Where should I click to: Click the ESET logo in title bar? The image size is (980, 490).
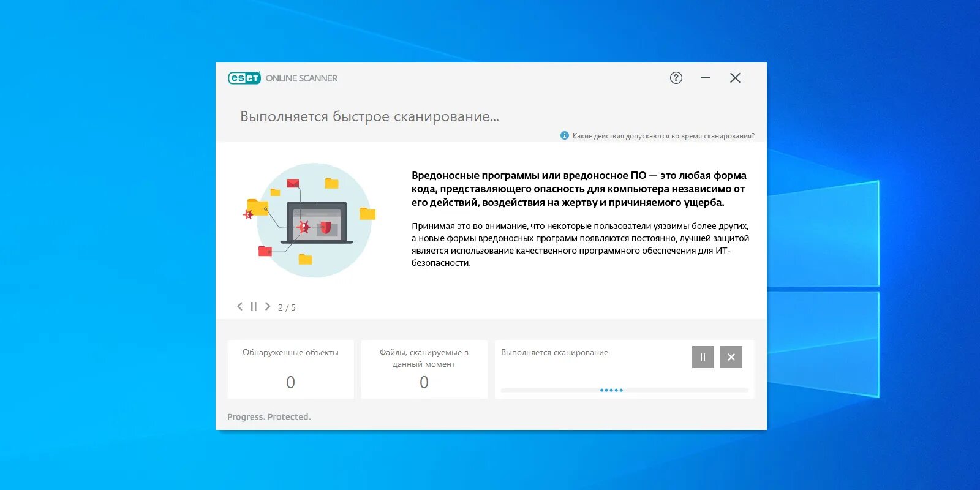(244, 78)
